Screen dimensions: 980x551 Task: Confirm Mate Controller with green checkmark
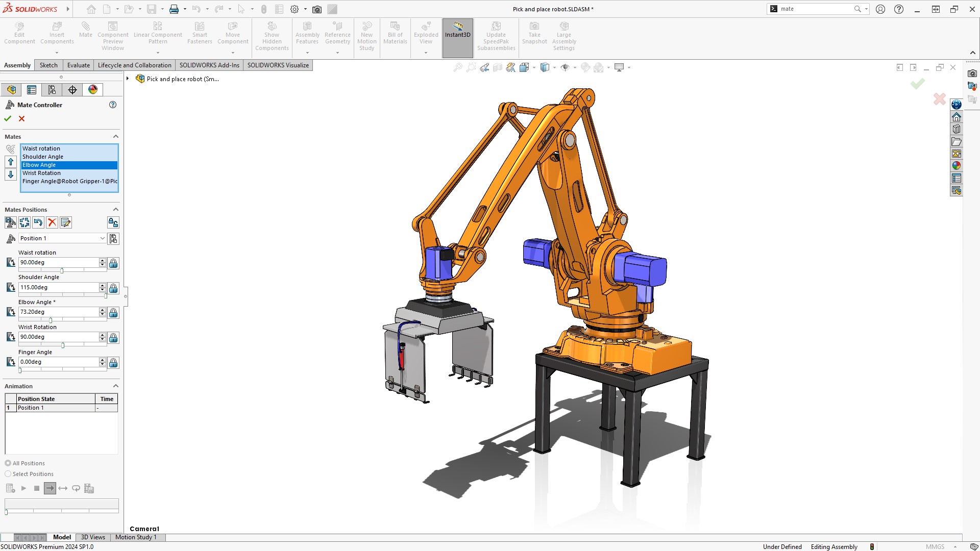click(7, 118)
